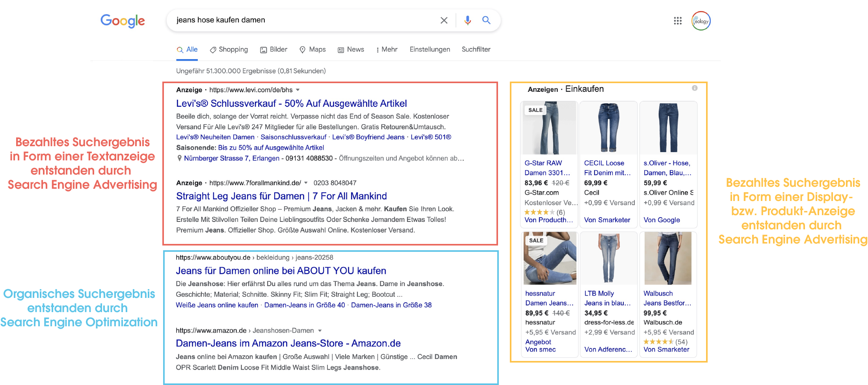
Task: Open Damen-Jeans in Größe 38 link
Action: [x=391, y=305]
